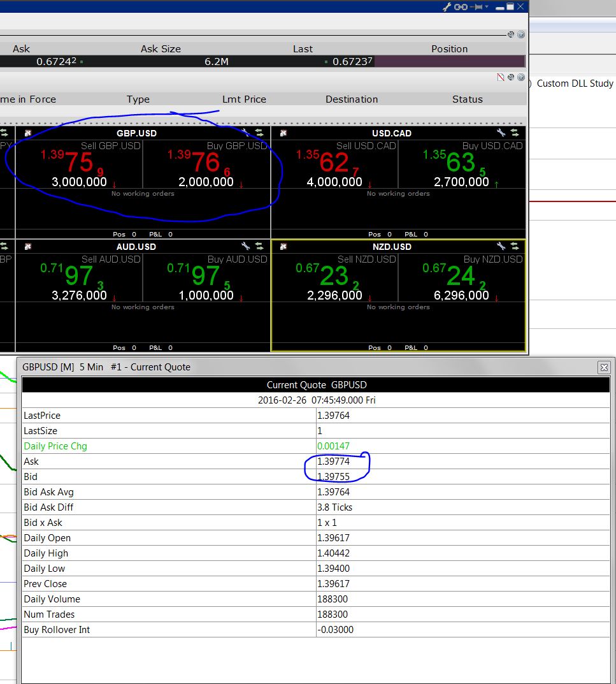Close the GBPUSD Current Quote window
Image resolution: width=616 pixels, height=684 pixels.
coord(604,368)
